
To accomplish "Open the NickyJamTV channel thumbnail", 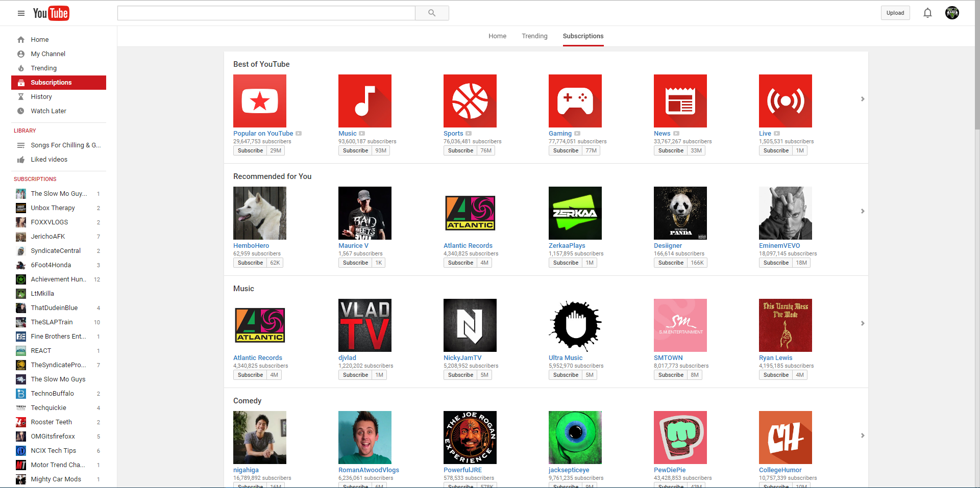I will coord(470,325).
